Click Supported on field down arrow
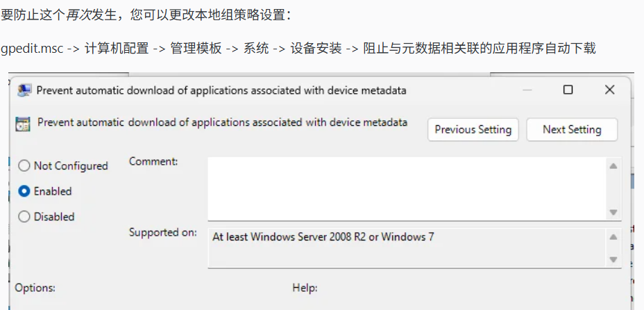The width and height of the screenshot is (644, 310). pyautogui.click(x=613, y=259)
